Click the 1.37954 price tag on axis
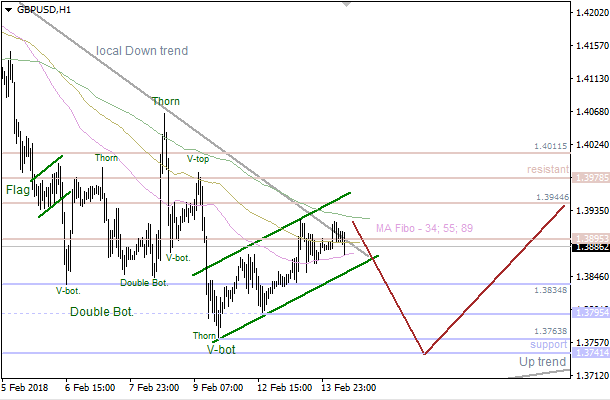The height and width of the screenshot is (400, 610). click(590, 312)
